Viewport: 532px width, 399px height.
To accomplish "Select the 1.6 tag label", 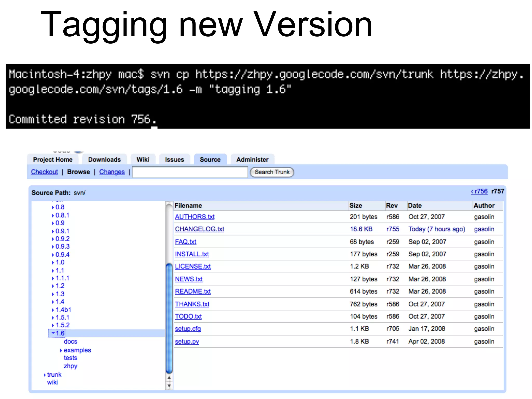I will pos(60,333).
